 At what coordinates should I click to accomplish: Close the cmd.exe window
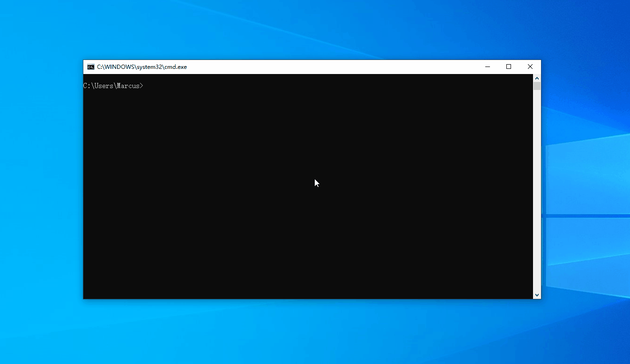point(530,67)
